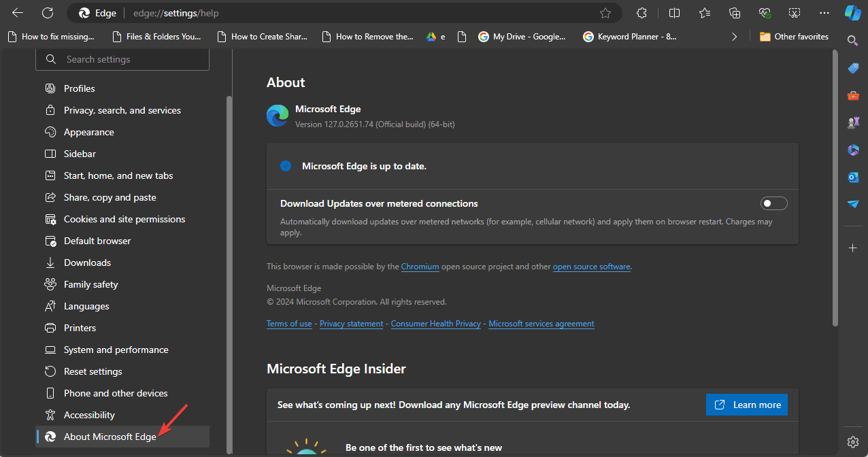Open 'My Drive - Google...' bookmark

[522, 37]
